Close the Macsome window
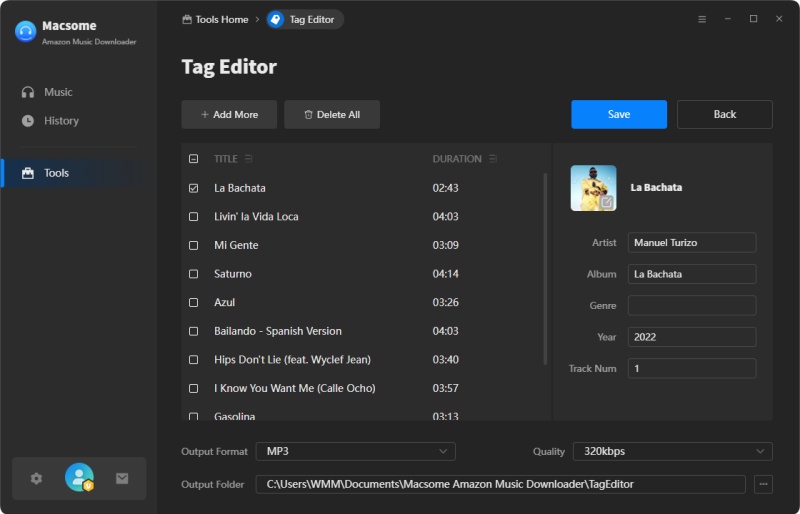 click(x=779, y=19)
